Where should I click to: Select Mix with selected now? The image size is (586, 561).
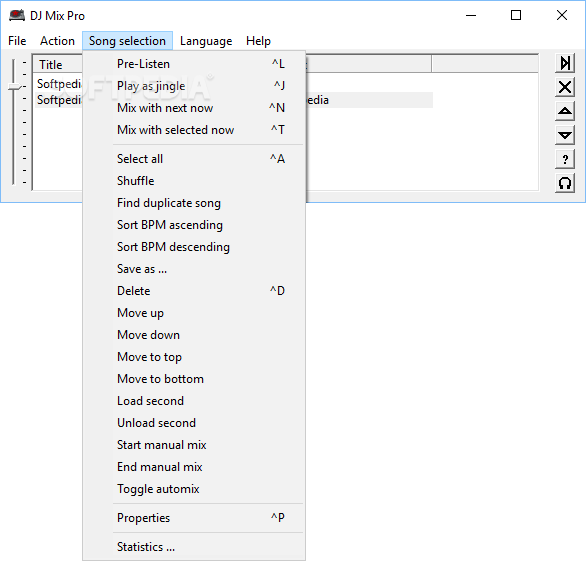click(x=194, y=130)
